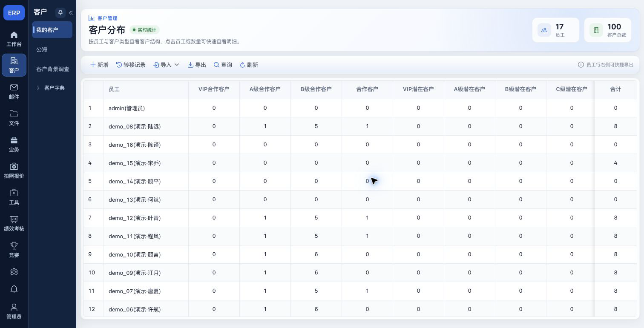The height and width of the screenshot is (328, 644).
Task: Select employee demo_15(演示·宋乔)
Action: click(x=135, y=163)
